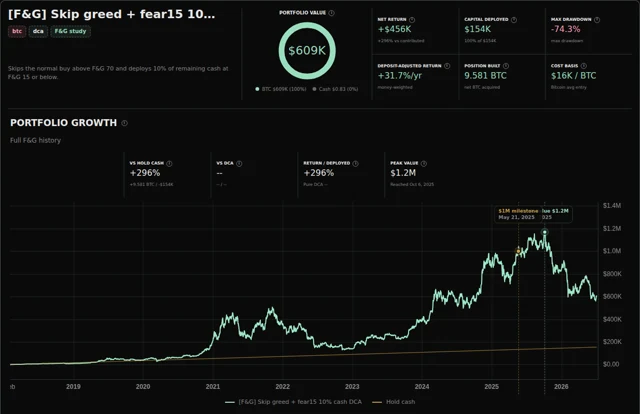The width and height of the screenshot is (640, 414).
Task: Select the btc tag
Action: (x=17, y=31)
